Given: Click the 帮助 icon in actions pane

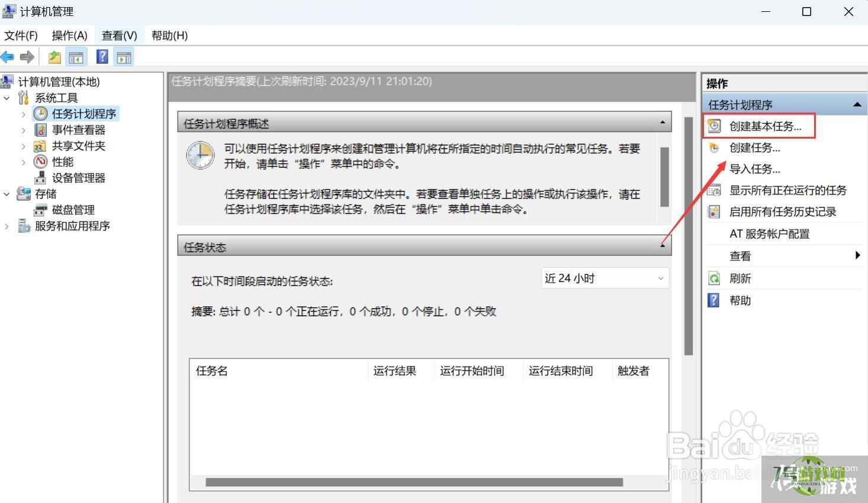Looking at the screenshot, I should 714,300.
